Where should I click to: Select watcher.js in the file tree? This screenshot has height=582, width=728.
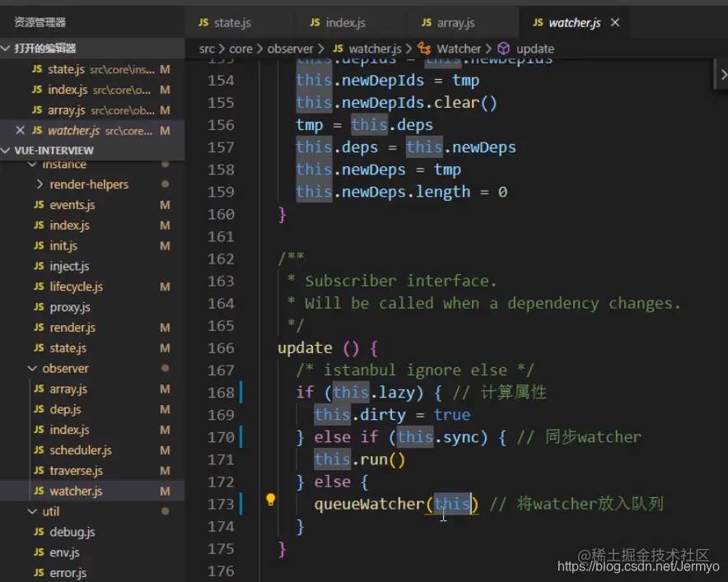coord(92,491)
